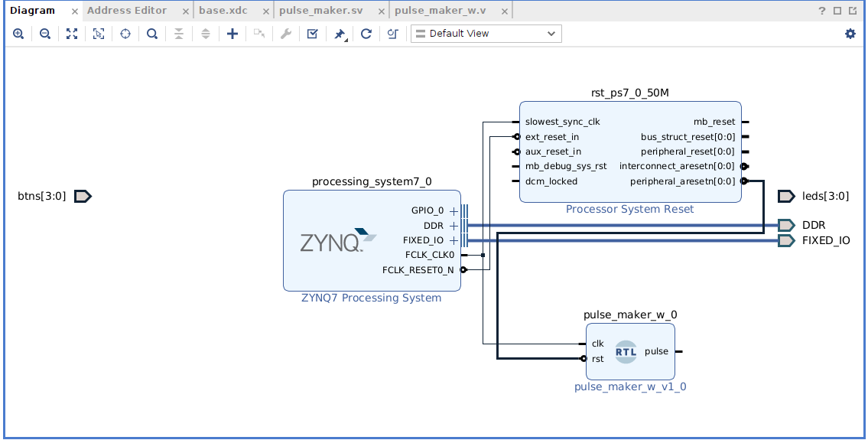Select the btns[3:0] input port
Screen dimensions: 868x440
[x=83, y=197]
